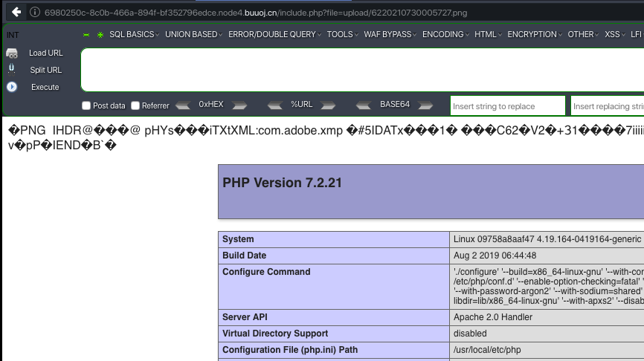This screenshot has width=644, height=361.
Task: Click the browser address bar URL
Action: (x=256, y=13)
